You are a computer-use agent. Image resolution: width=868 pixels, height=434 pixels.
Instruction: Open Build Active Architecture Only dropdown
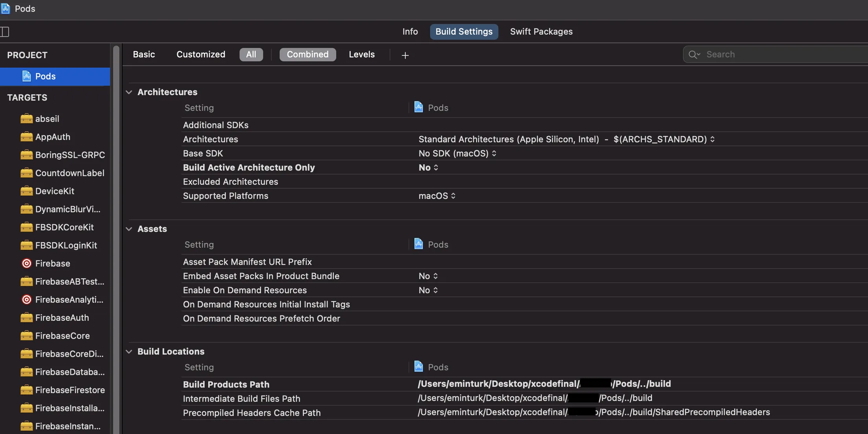tap(429, 167)
